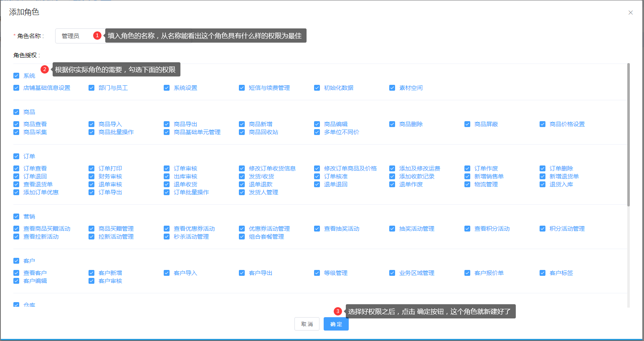The width and height of the screenshot is (644, 341).
Task: Uncheck 素材空间 permission
Action: click(392, 88)
